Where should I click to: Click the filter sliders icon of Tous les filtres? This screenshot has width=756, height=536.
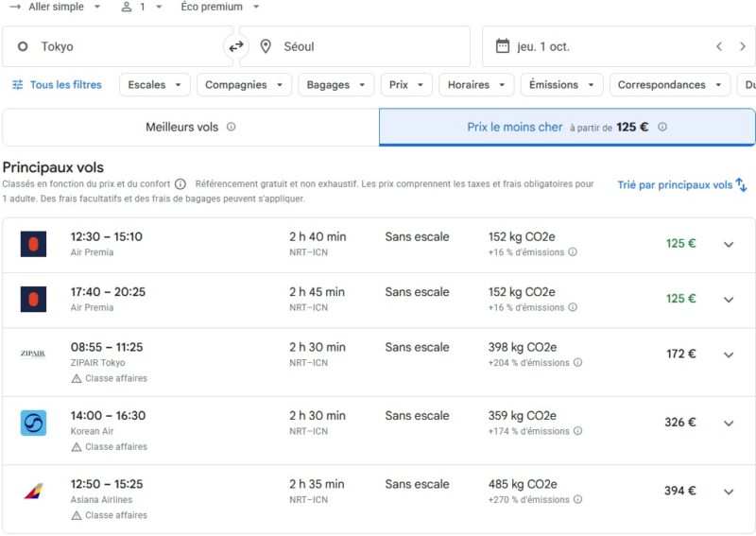[x=17, y=85]
